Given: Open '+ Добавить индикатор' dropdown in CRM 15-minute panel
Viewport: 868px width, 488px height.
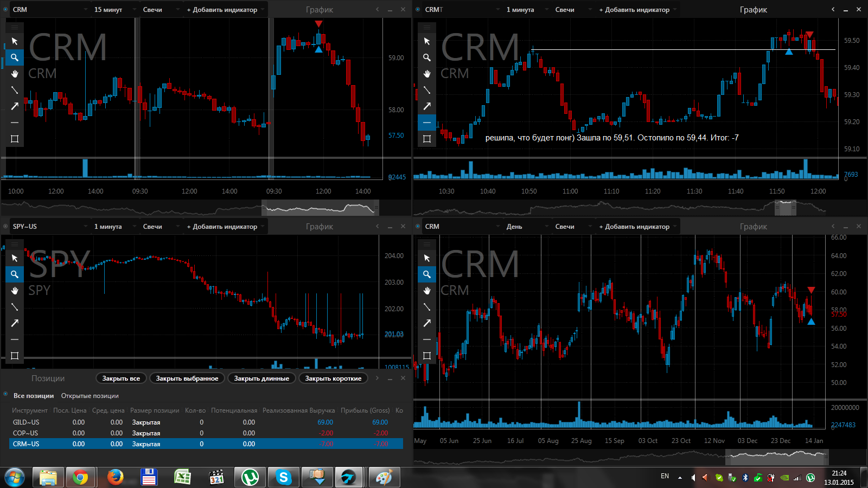Looking at the screenshot, I should (226, 10).
